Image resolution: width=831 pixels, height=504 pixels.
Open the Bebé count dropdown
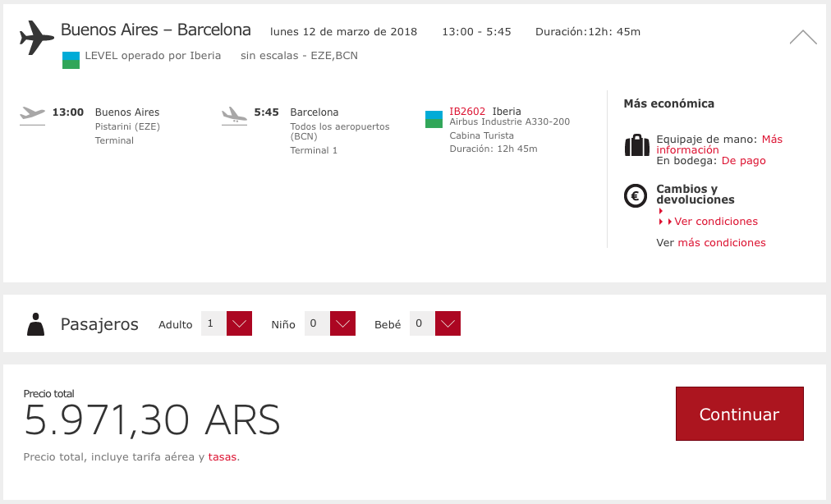coord(448,323)
